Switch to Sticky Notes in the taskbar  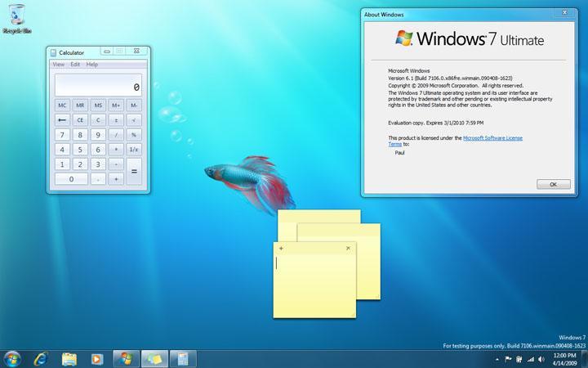[154, 358]
